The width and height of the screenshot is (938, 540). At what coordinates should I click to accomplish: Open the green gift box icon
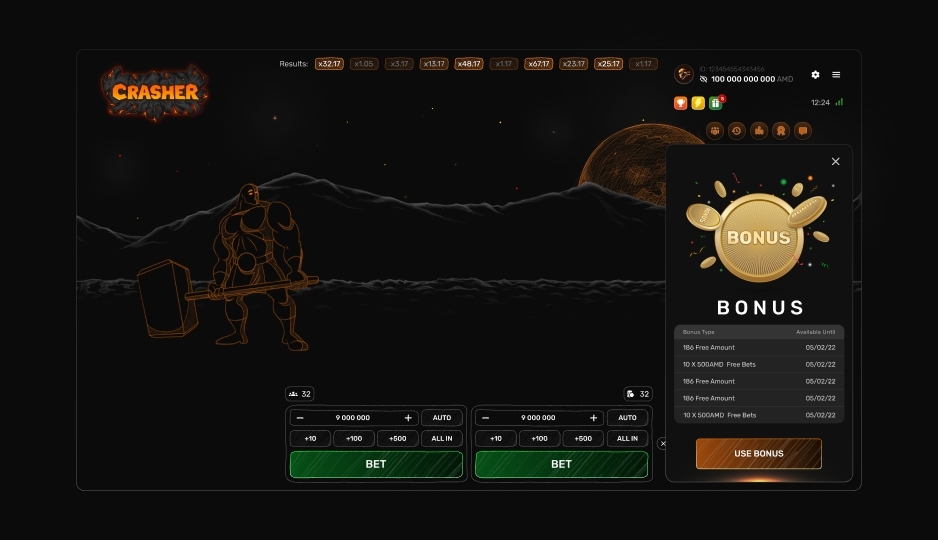715,102
